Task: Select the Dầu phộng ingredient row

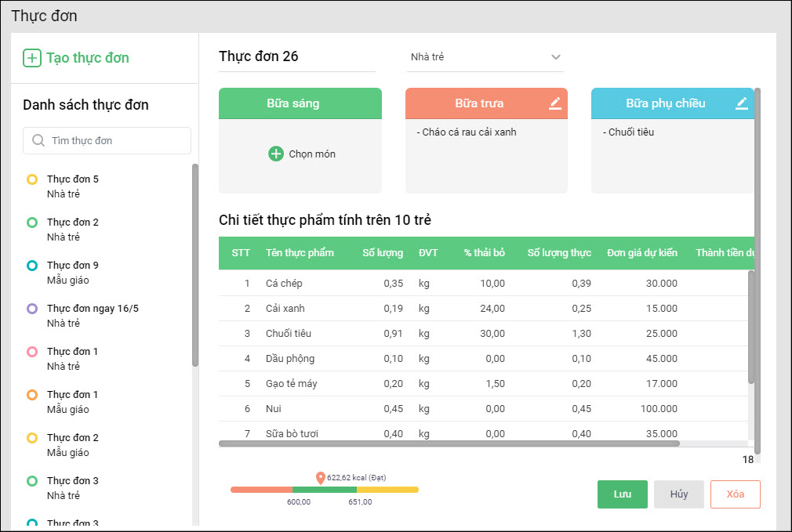Action: [483, 359]
